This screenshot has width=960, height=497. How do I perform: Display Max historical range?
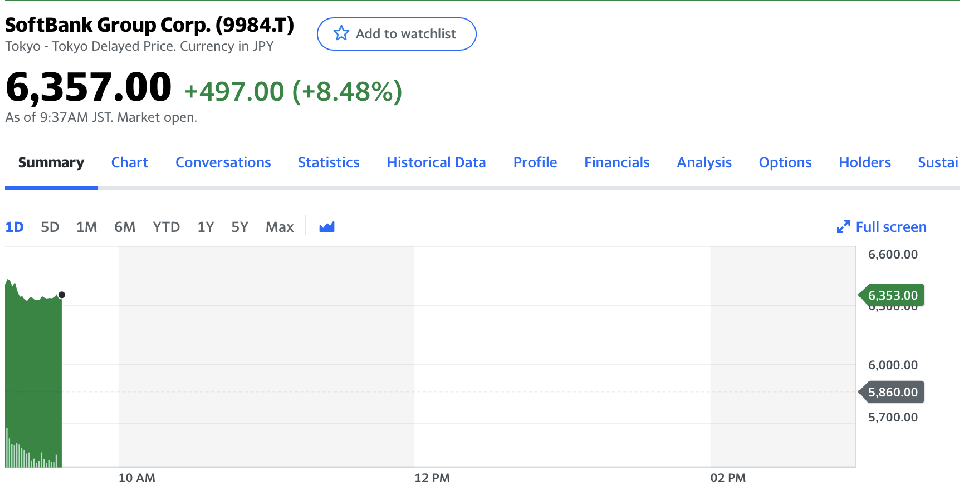coord(280,227)
